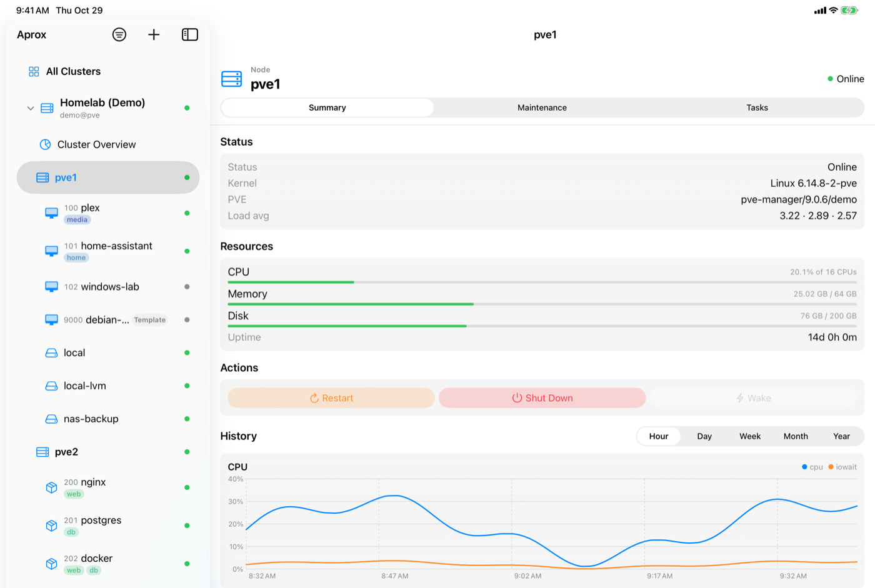Click the debian template monitor icon
875x588 pixels.
tap(52, 320)
